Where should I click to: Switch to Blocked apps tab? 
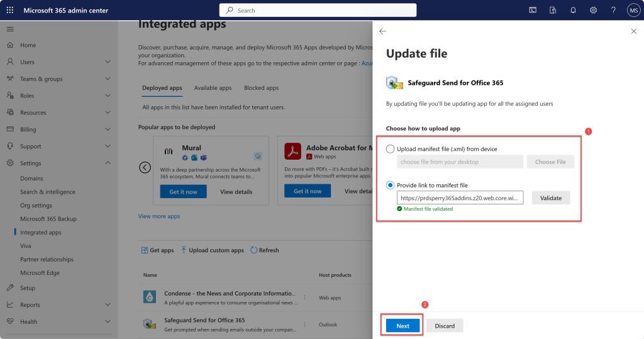tap(261, 88)
